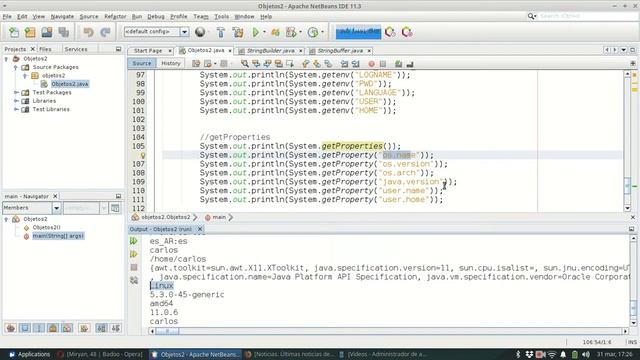This screenshot has height=360, width=640.
Task: Select Objetos2.java in the Projects tree
Action: (70, 84)
